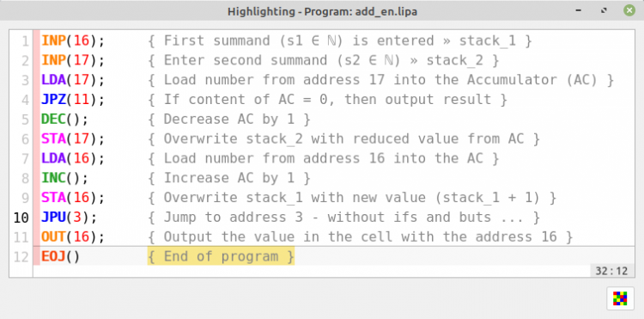Click the 'Decrease AC by 1' comment
The width and height of the screenshot is (644, 319).
[x=229, y=120]
